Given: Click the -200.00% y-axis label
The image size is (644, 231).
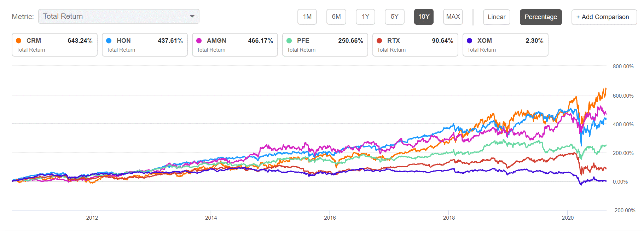Looking at the screenshot, I should pos(624,210).
